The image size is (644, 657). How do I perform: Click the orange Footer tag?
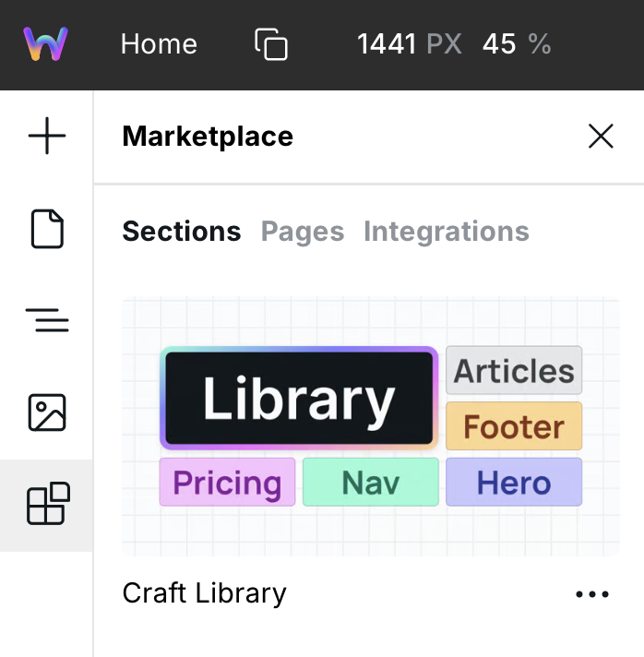coord(513,426)
